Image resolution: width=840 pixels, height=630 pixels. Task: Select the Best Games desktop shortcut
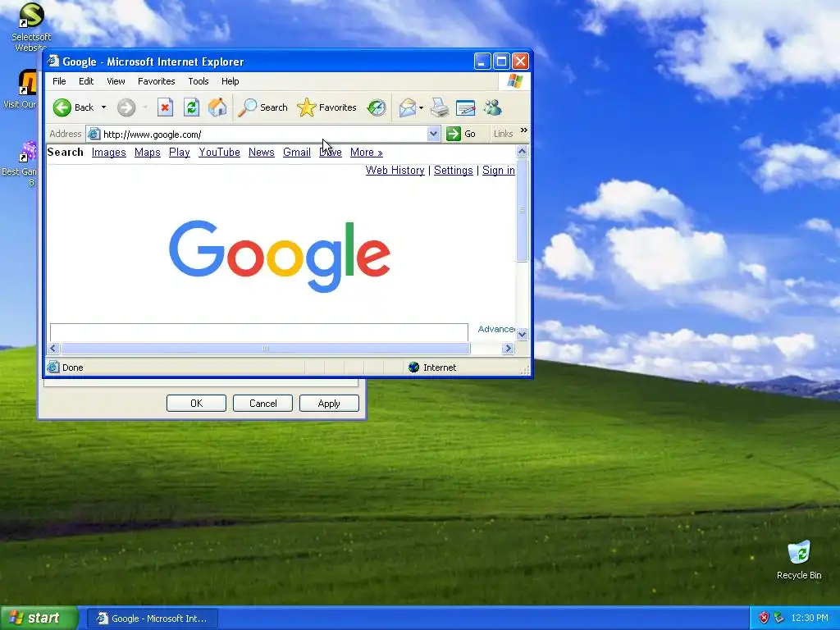click(x=21, y=163)
